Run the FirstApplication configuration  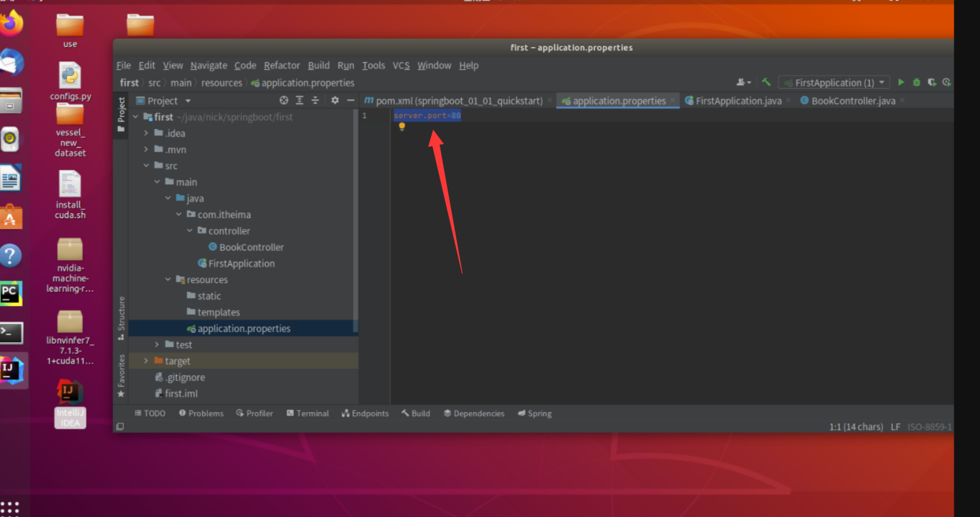[901, 82]
